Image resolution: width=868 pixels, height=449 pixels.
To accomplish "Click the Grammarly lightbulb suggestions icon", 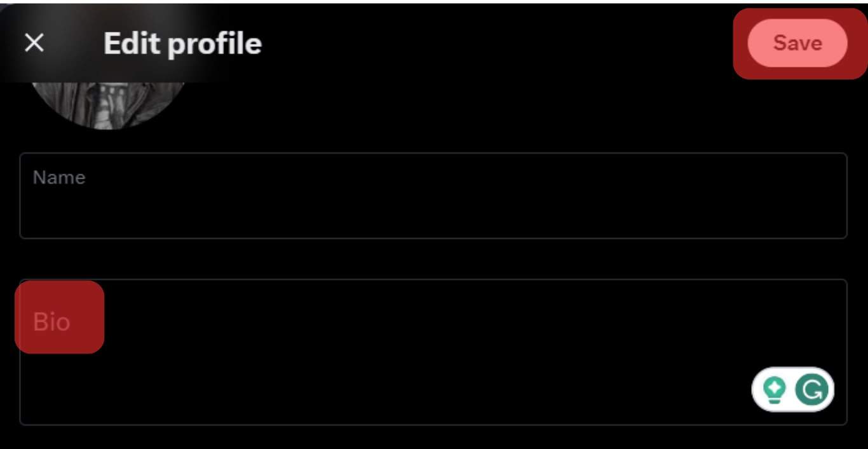I will point(775,389).
